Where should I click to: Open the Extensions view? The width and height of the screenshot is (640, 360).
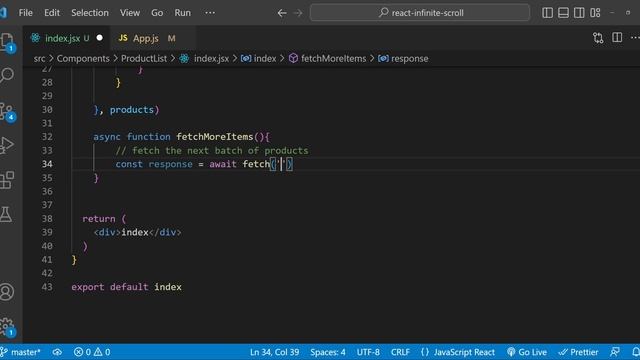point(7,180)
